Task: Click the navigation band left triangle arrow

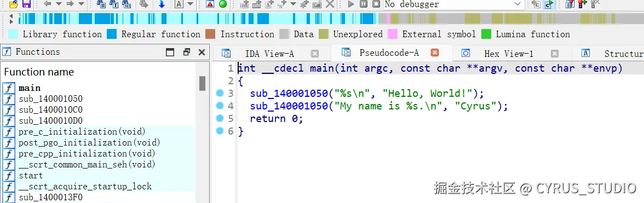Action: [x=11, y=16]
